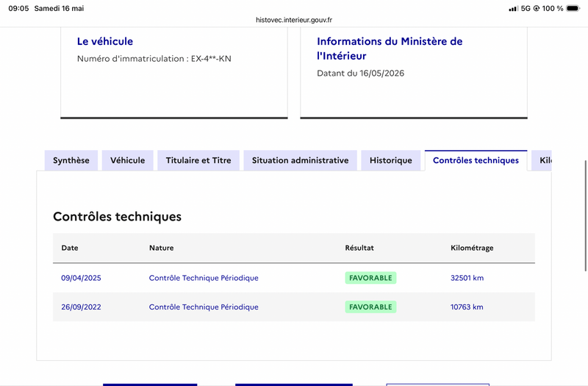This screenshot has height=386, width=588.
Task: Open the partially visible Kilométrage tab
Action: point(542,160)
